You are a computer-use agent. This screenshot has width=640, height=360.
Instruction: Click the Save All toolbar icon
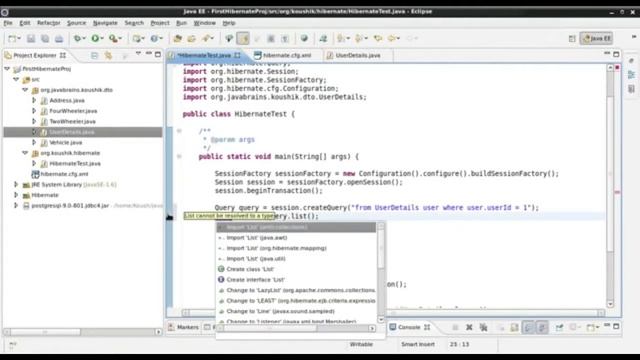45,39
